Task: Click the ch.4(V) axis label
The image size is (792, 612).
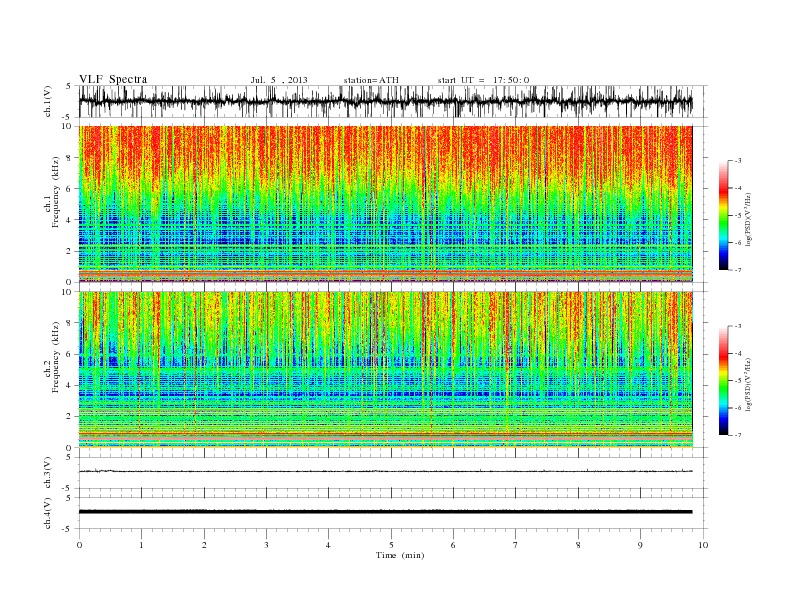Action: pos(47,513)
